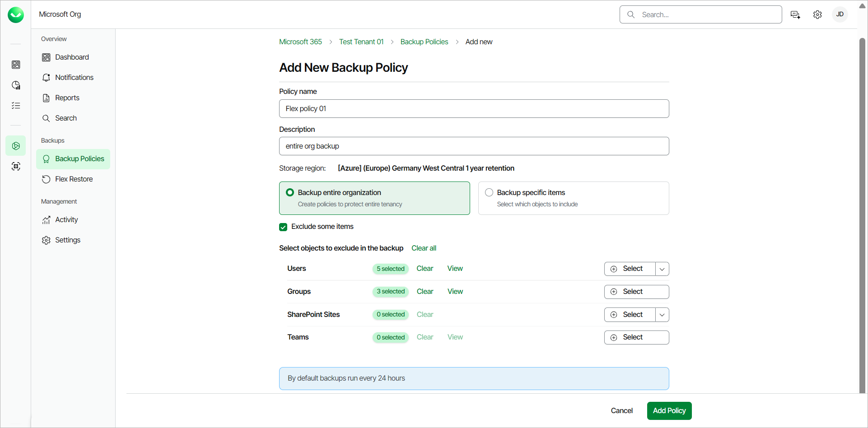Screen dimensions: 868x428
Task: Go to Test Tenant 01 breadcrumb
Action: [361, 42]
